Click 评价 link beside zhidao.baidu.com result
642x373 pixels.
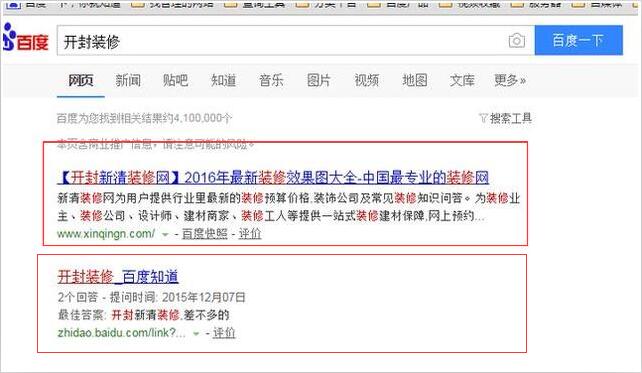(x=224, y=333)
